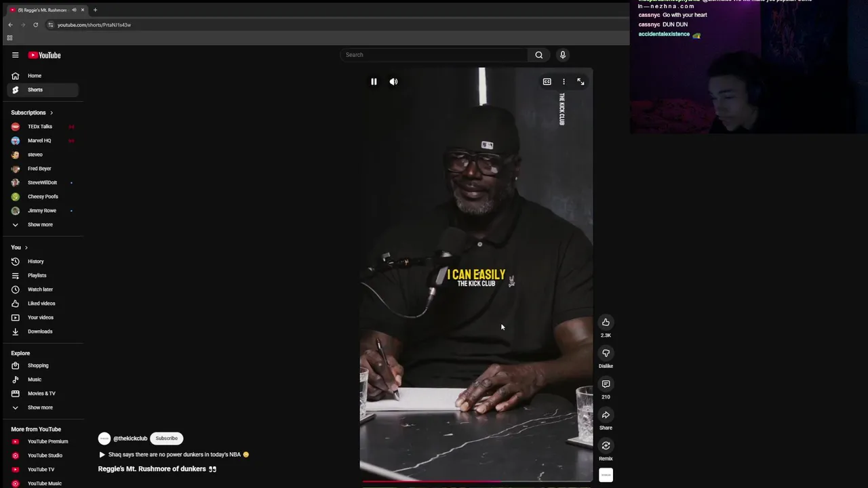Screen dimensions: 868x488
Task: Share this Short
Action: (606, 415)
